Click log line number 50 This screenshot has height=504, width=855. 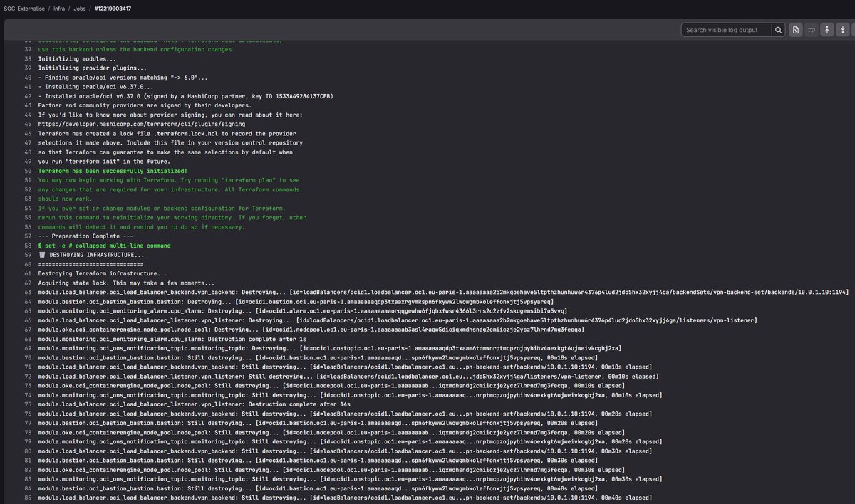(28, 171)
